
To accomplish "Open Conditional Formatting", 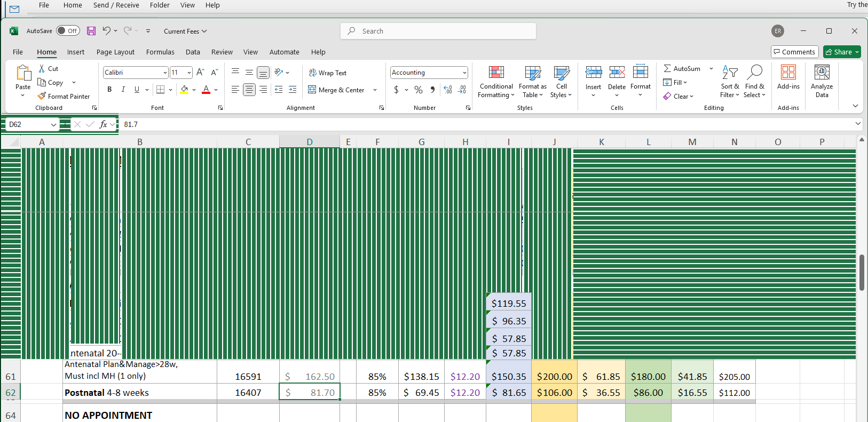I will click(496, 81).
